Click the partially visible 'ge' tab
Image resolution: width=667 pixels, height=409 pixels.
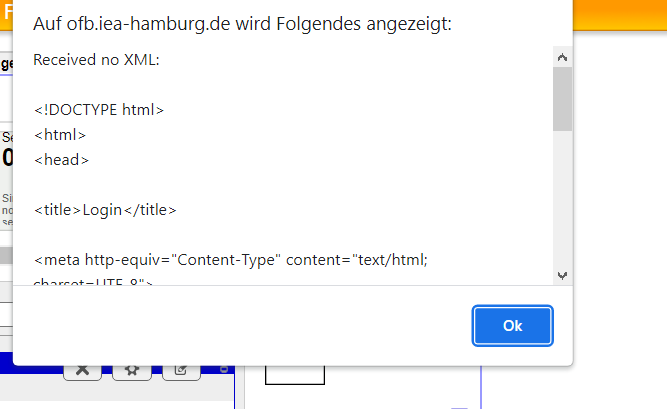click(6, 64)
